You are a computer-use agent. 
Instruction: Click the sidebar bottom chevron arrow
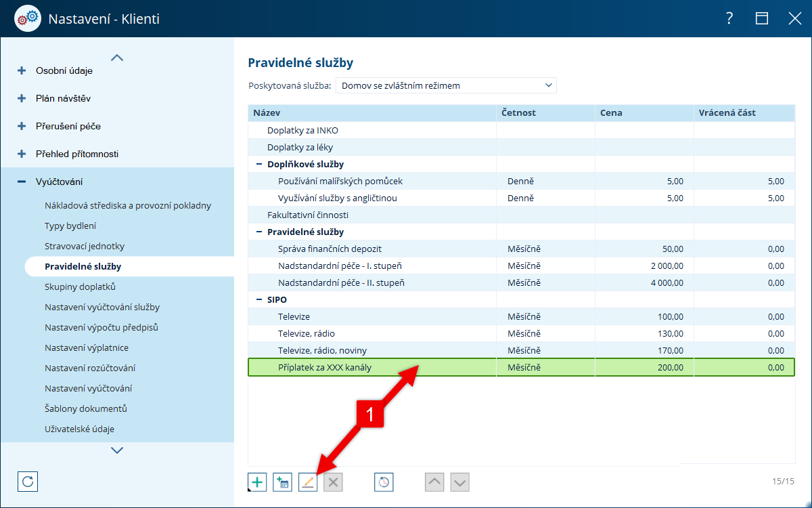coord(117,450)
